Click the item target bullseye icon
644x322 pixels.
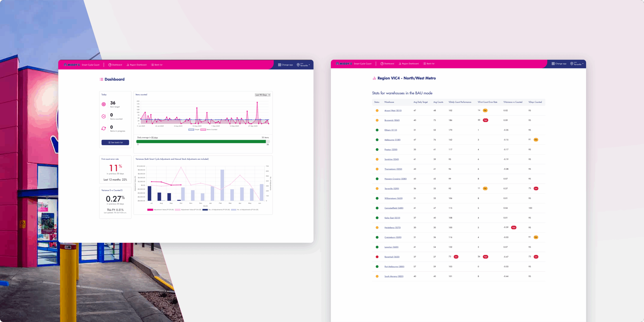point(104,104)
